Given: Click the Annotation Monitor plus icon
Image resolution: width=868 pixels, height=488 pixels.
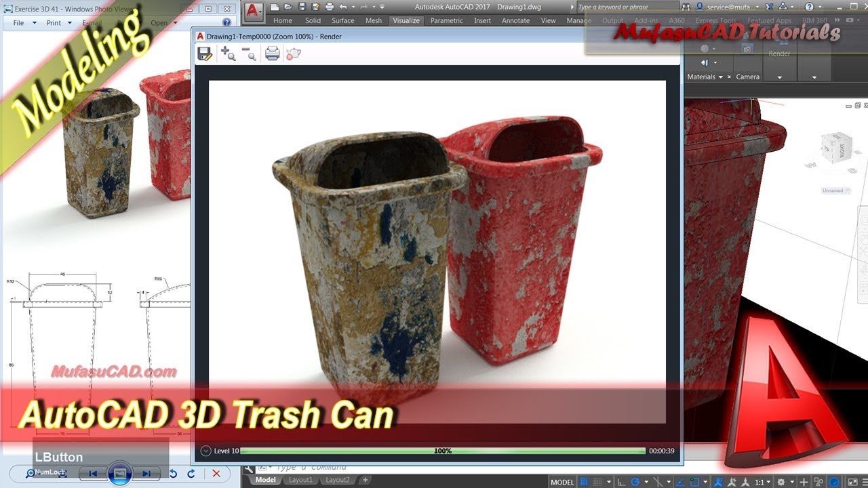Looking at the screenshot, I should click(x=804, y=482).
